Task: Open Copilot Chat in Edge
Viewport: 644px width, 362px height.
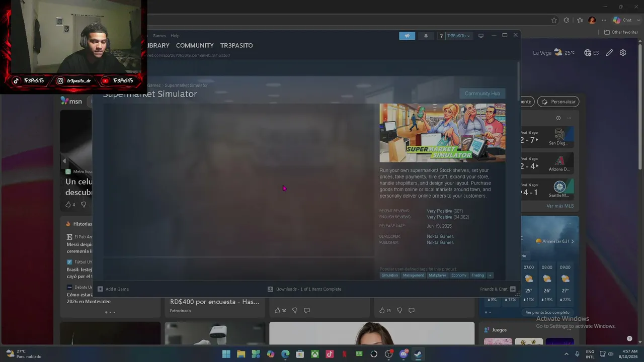Action: click(622, 20)
